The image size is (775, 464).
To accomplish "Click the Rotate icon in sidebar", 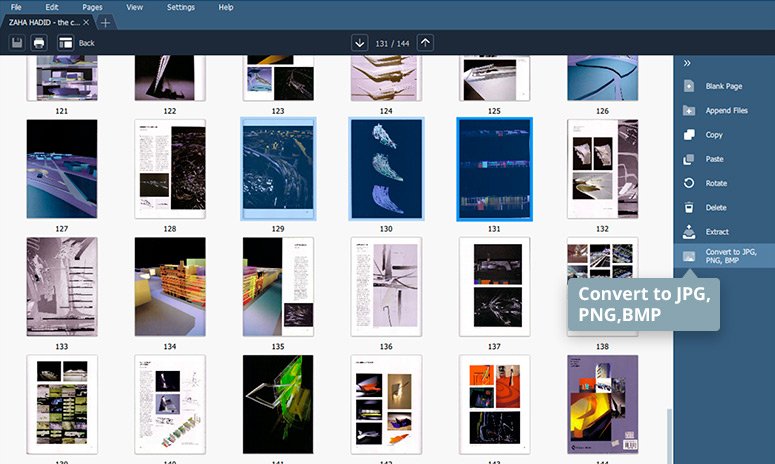I will tap(689, 183).
